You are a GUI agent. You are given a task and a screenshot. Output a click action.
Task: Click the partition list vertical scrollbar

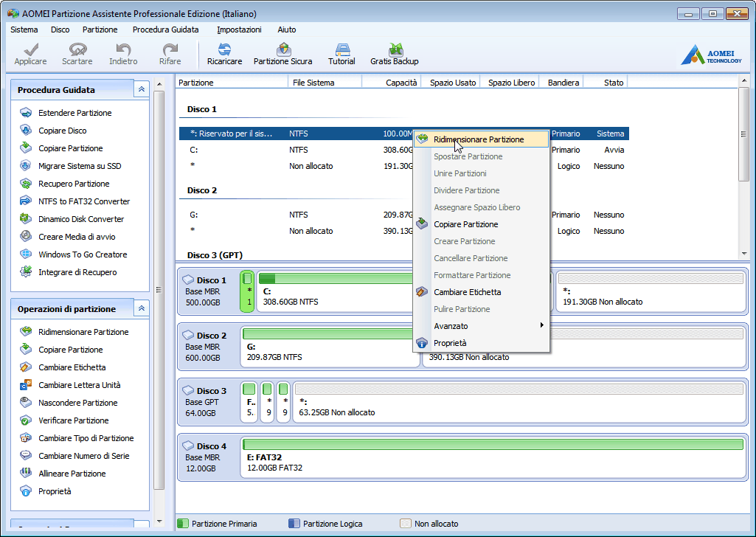[x=743, y=134]
